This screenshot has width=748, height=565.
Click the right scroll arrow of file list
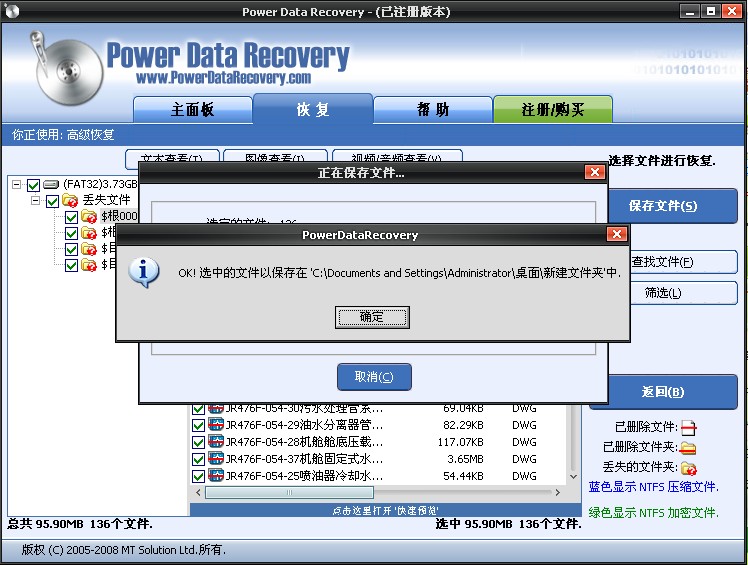pyautogui.click(x=558, y=492)
